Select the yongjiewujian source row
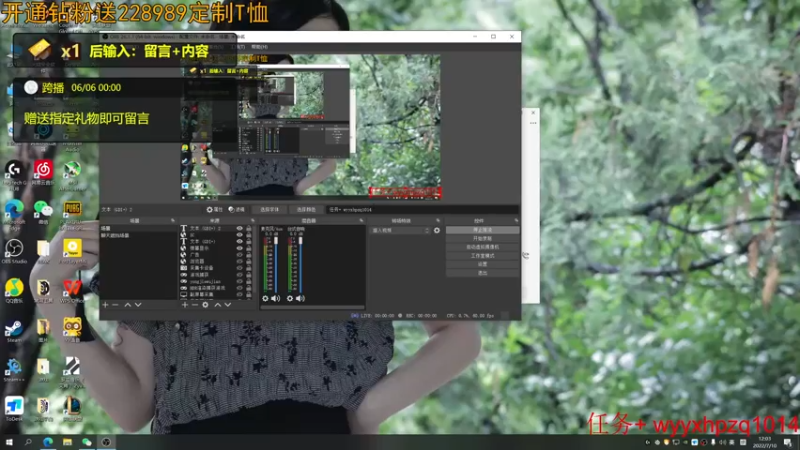The image size is (800, 450). click(216, 281)
